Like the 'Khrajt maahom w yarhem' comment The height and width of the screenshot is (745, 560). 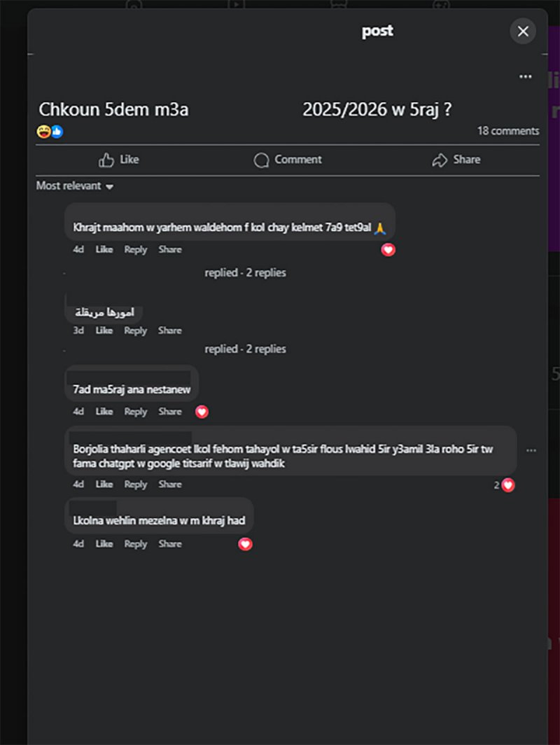click(x=104, y=249)
